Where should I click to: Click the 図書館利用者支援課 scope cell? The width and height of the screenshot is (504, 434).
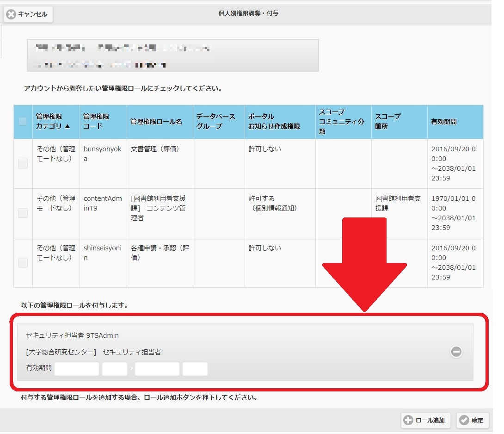point(399,213)
